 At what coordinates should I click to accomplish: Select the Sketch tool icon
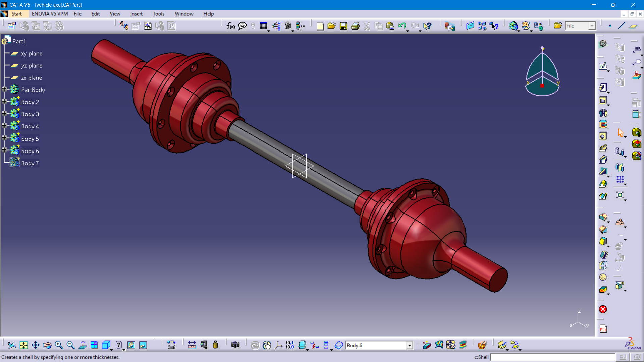(603, 66)
